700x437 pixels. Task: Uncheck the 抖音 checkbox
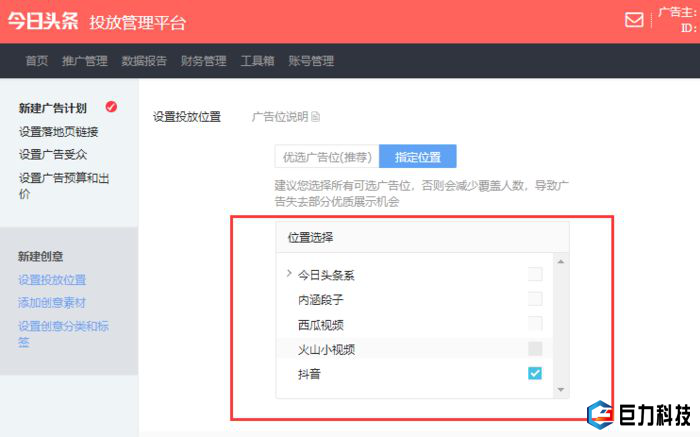coord(535,373)
